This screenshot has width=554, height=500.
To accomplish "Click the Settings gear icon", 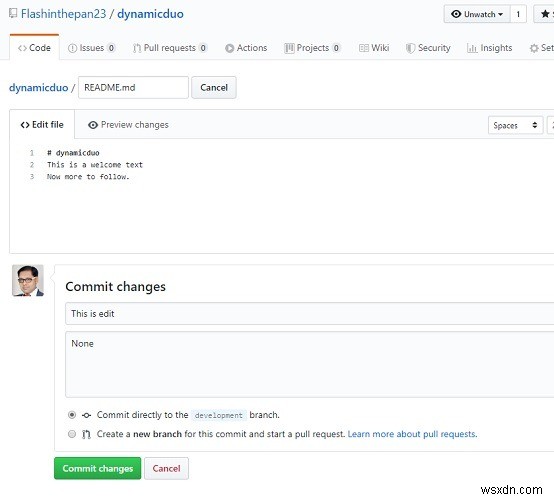I will 534,48.
